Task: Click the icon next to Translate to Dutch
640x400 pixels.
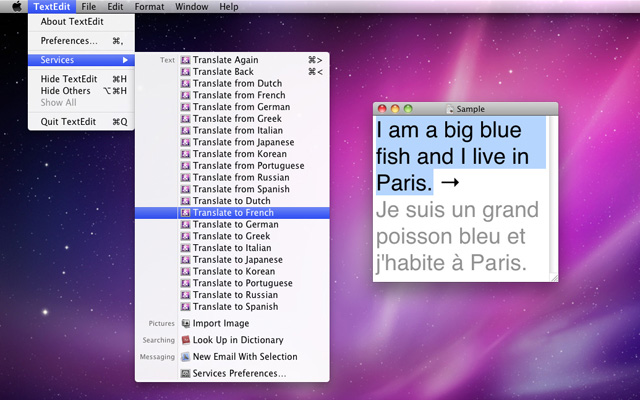Action: [185, 201]
